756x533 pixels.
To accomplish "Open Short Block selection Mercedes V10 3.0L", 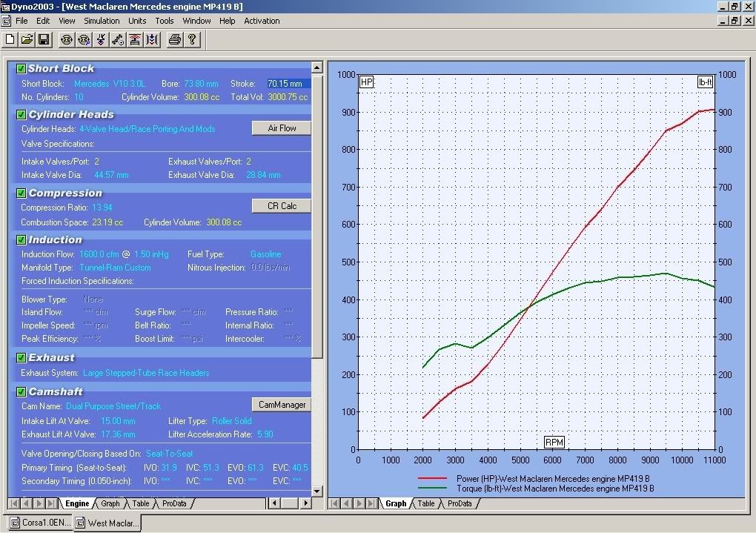I will pos(110,84).
